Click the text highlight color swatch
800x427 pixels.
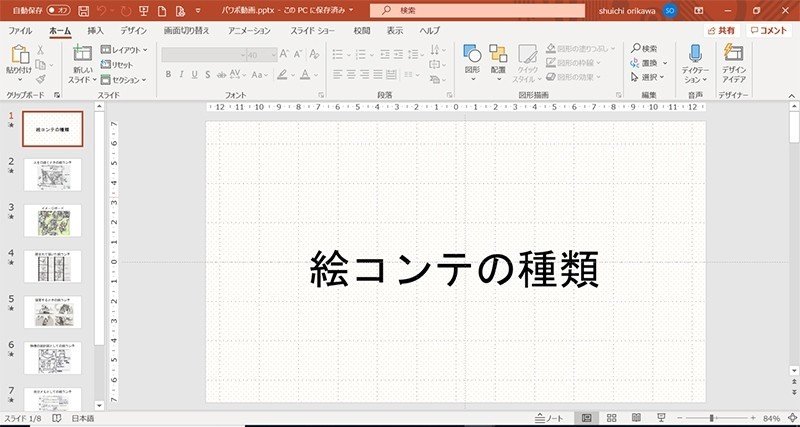pos(282,74)
